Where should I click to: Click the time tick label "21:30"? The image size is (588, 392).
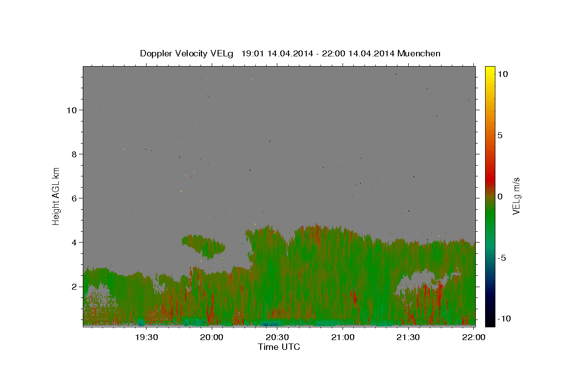tap(408, 337)
